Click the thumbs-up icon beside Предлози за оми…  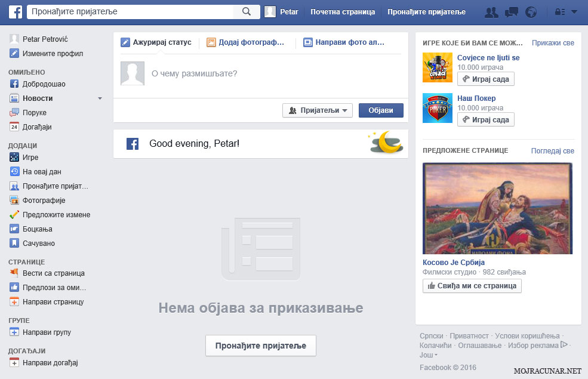14,287
